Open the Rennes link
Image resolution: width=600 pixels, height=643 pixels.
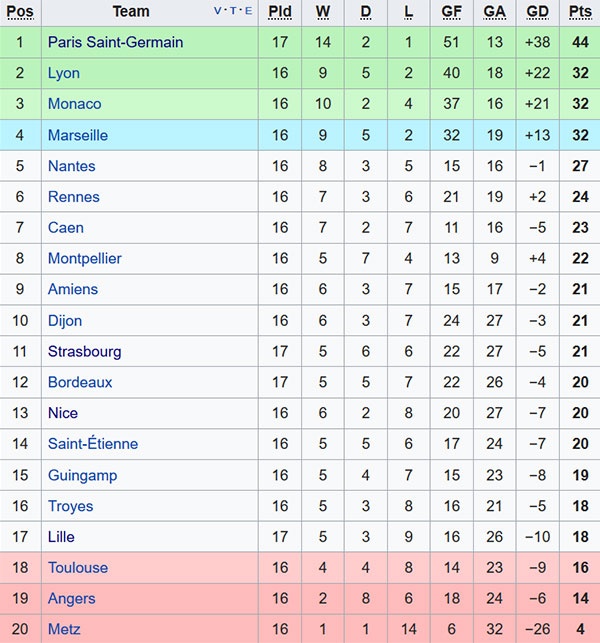73,197
